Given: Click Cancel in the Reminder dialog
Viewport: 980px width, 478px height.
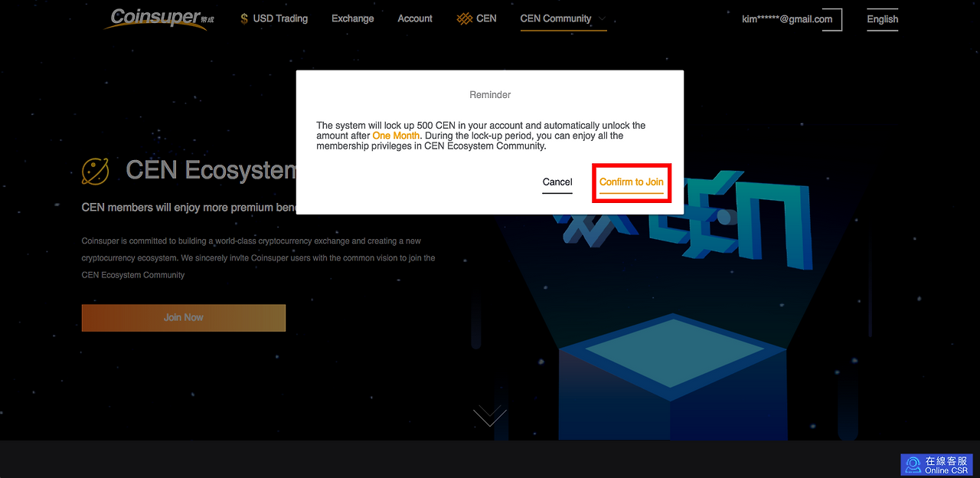Looking at the screenshot, I should [557, 182].
